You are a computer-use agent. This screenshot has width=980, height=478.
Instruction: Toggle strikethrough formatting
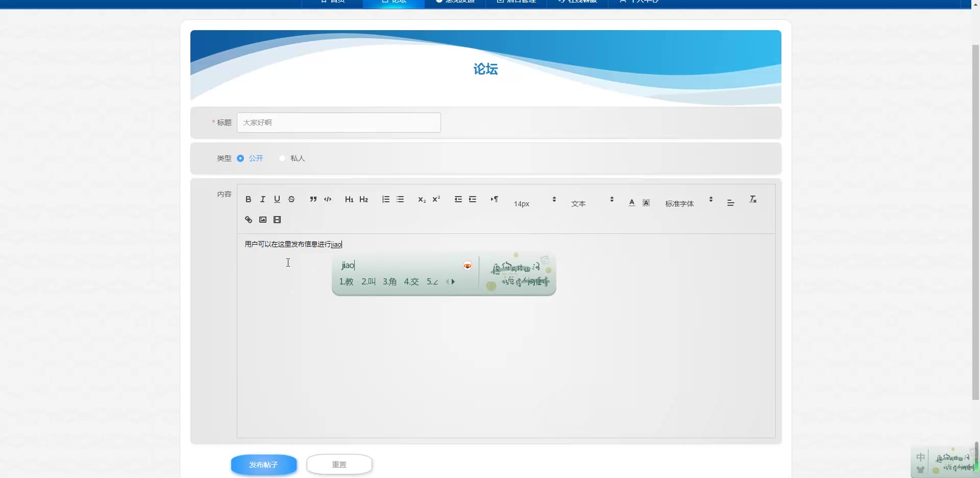click(291, 199)
